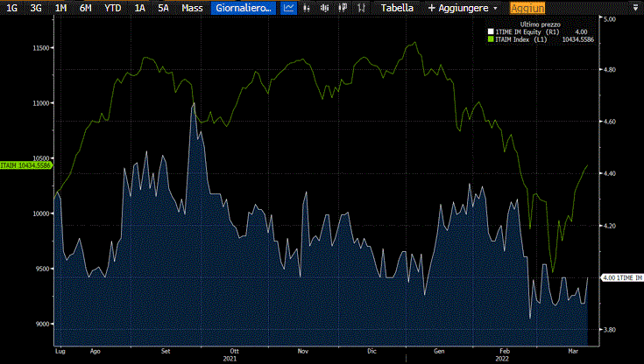The width and height of the screenshot is (644, 364).
Task: Switch to the 6M time range
Action: click(x=86, y=8)
